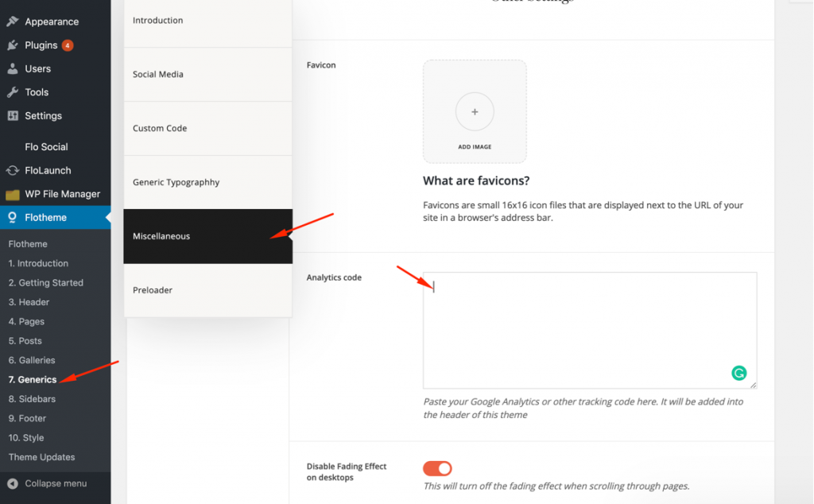Go to Theme Updates submenu link

point(41,457)
